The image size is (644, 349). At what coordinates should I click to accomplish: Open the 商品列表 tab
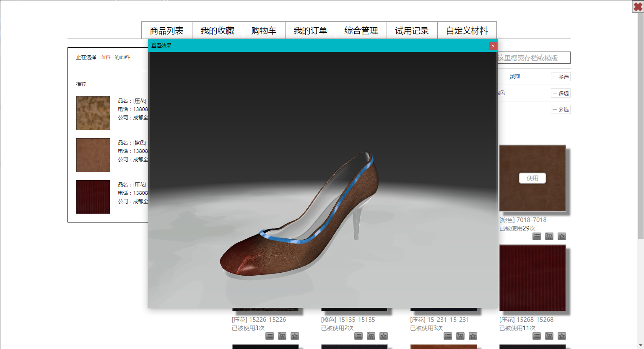click(x=166, y=31)
